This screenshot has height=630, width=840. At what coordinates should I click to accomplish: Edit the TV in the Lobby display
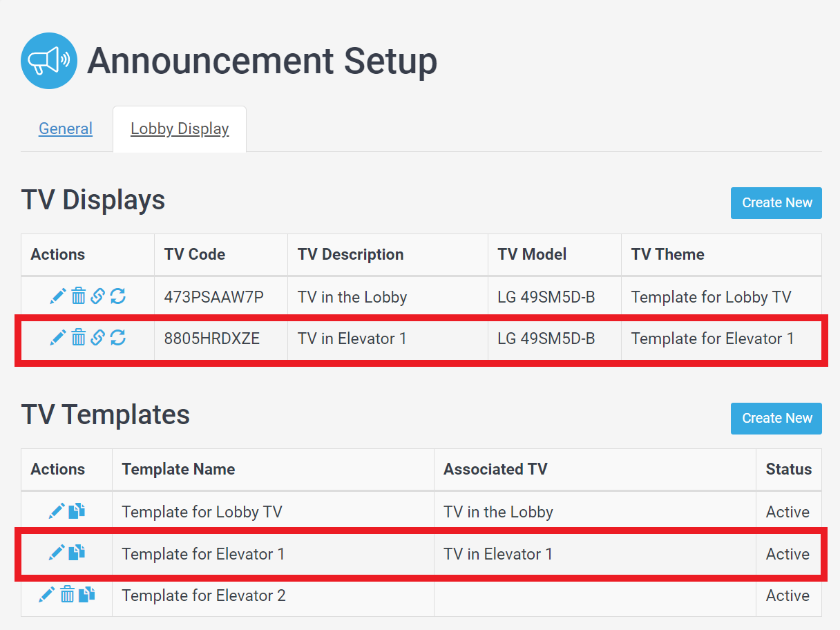click(58, 297)
